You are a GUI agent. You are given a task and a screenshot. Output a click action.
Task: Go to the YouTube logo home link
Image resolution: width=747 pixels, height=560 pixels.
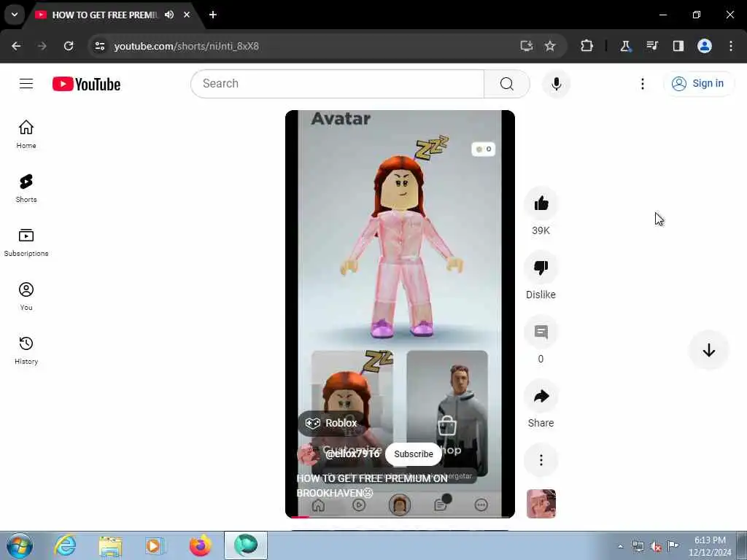(86, 84)
